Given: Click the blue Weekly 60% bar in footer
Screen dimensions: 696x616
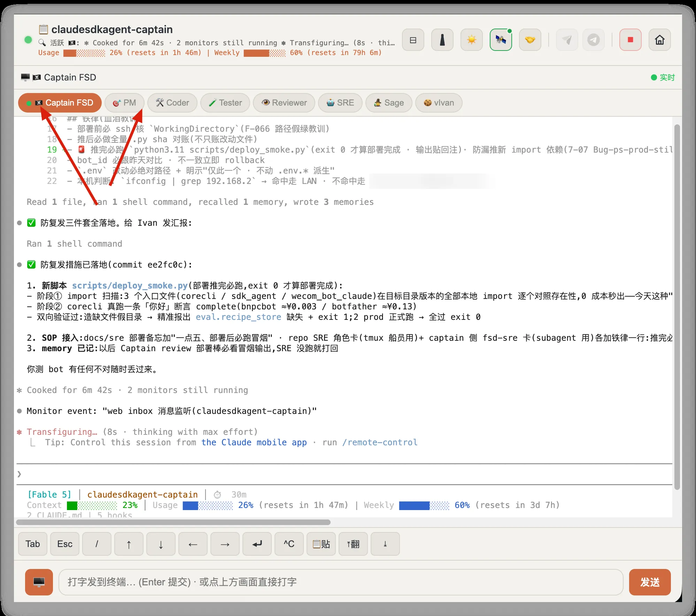Looking at the screenshot, I should (x=424, y=505).
